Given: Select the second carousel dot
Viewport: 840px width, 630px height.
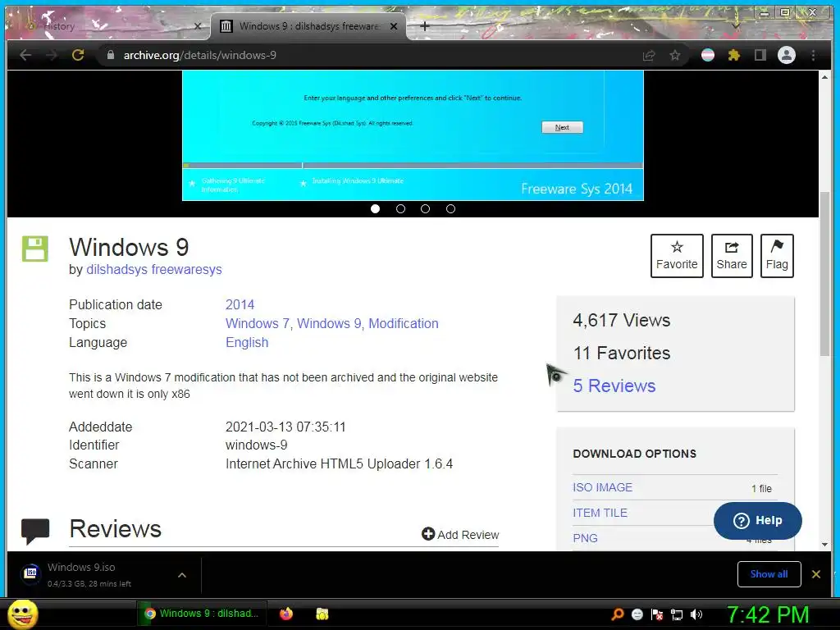Looking at the screenshot, I should tap(400, 209).
